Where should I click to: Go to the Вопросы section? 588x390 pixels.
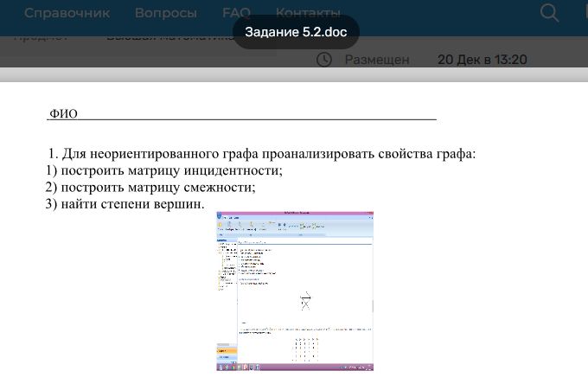pyautogui.click(x=165, y=13)
